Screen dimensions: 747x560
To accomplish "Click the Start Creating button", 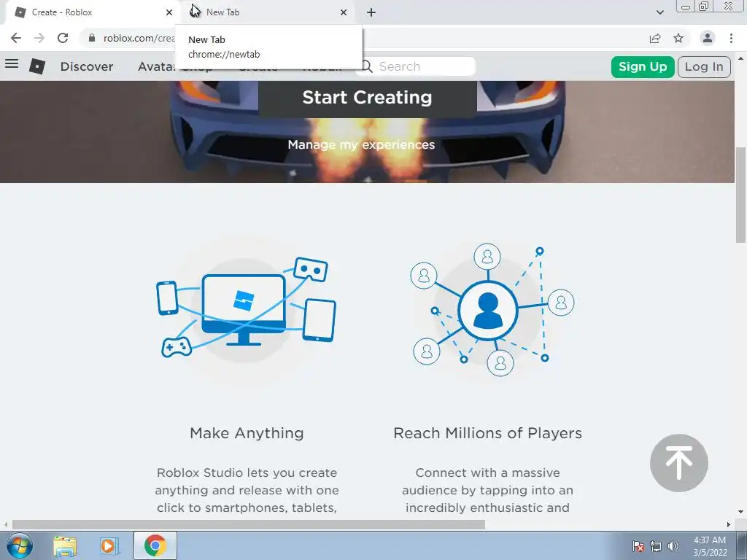I will [x=368, y=98].
